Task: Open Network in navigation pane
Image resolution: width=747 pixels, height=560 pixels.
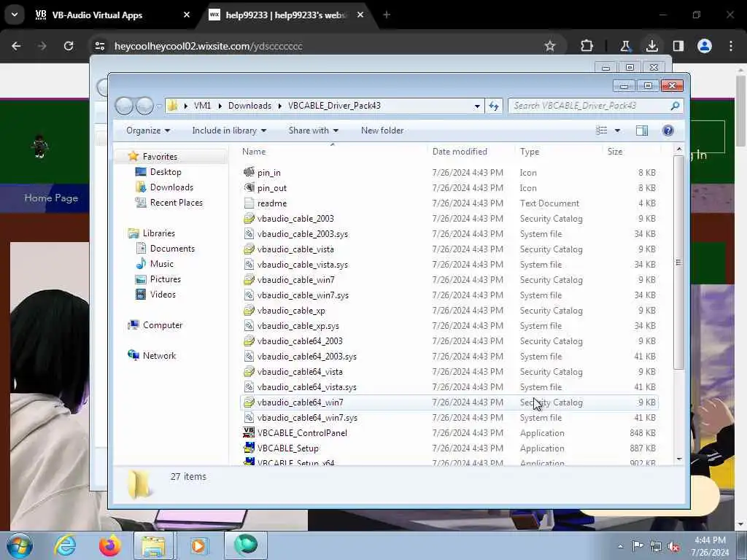Action: tap(159, 356)
